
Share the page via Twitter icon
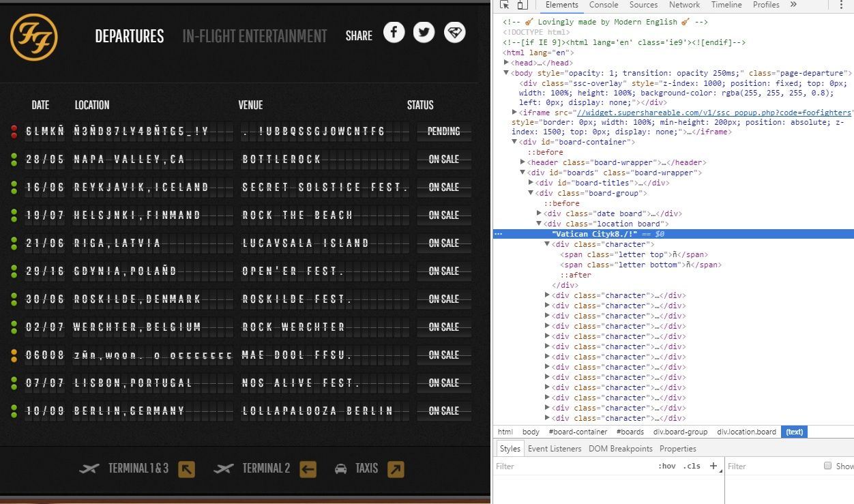(x=424, y=32)
